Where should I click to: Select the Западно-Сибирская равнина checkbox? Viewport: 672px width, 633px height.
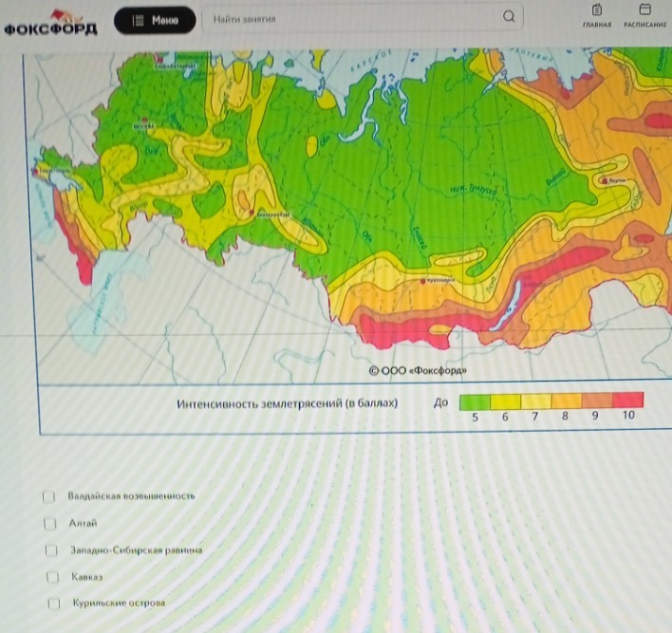point(51,549)
